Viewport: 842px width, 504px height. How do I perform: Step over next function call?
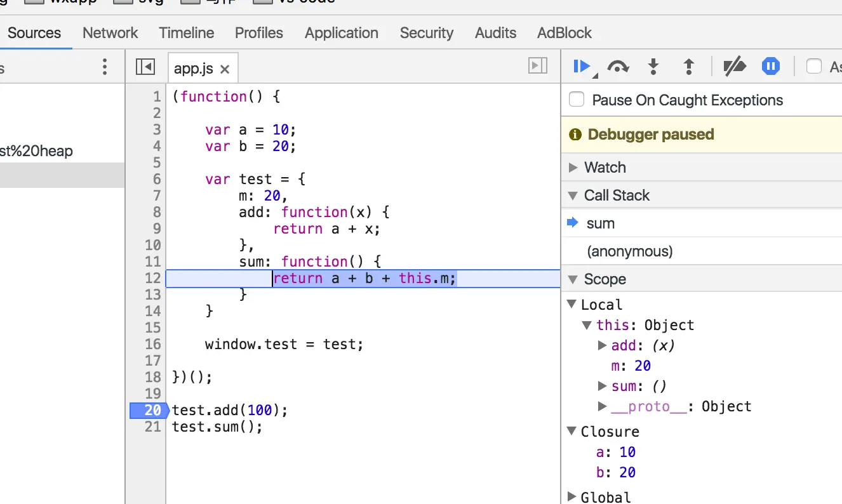(618, 66)
